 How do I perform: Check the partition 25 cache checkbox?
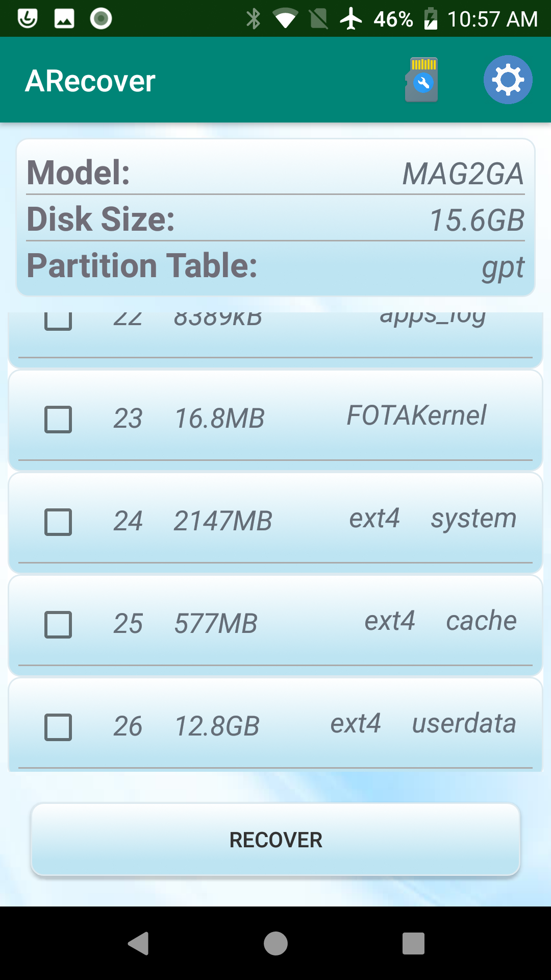click(x=58, y=625)
